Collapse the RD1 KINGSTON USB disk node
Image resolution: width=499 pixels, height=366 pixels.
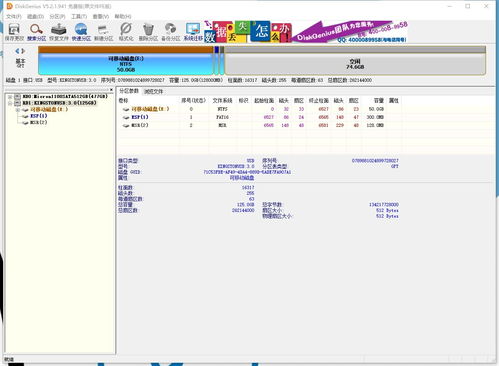[10, 103]
